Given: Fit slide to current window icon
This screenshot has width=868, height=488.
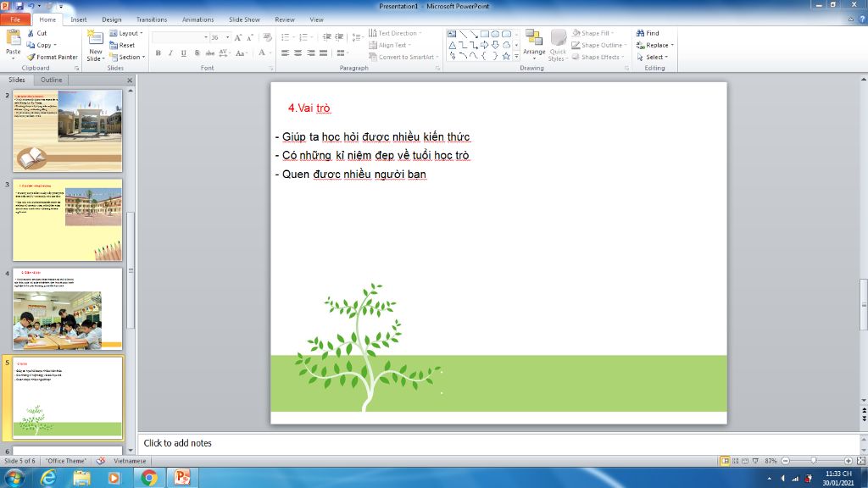Looking at the screenshot, I should 861,461.
